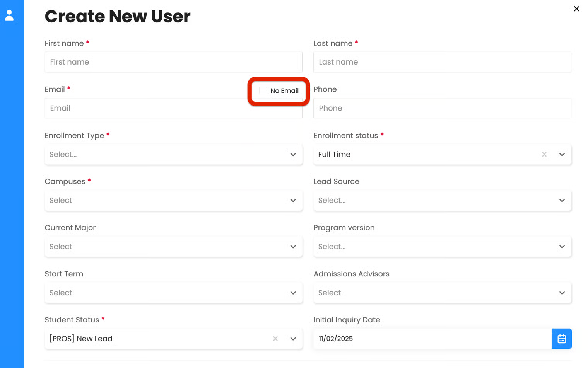Focus the First name input field
The image size is (588, 368).
point(173,62)
